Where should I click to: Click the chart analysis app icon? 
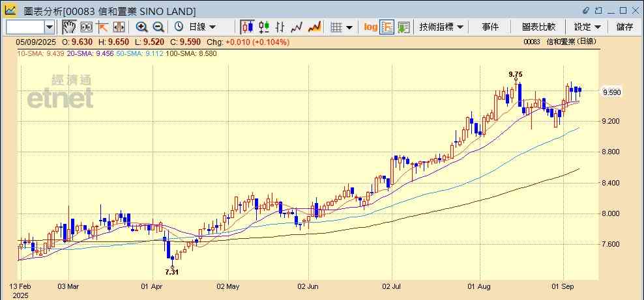[x=10, y=10]
